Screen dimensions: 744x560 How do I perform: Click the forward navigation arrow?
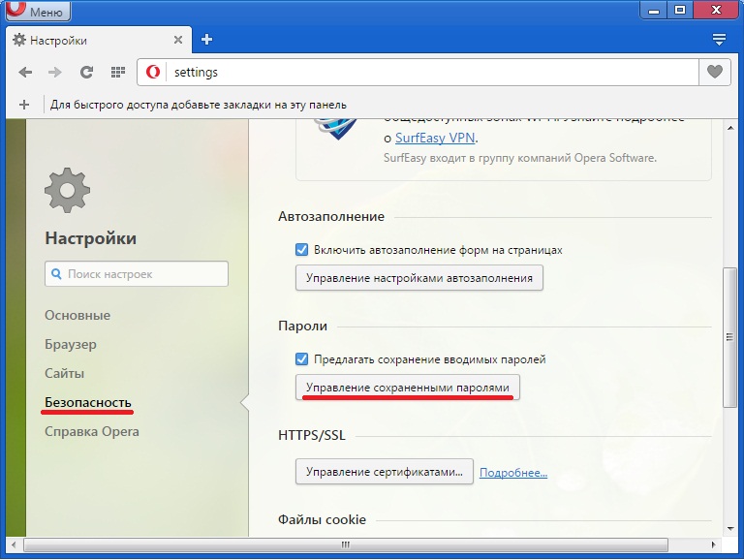(x=55, y=73)
